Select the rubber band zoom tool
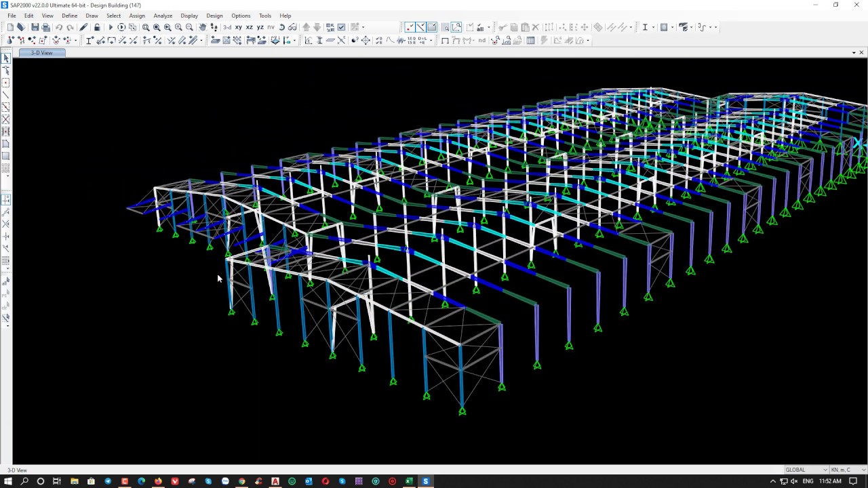The height and width of the screenshot is (488, 868). tap(146, 27)
